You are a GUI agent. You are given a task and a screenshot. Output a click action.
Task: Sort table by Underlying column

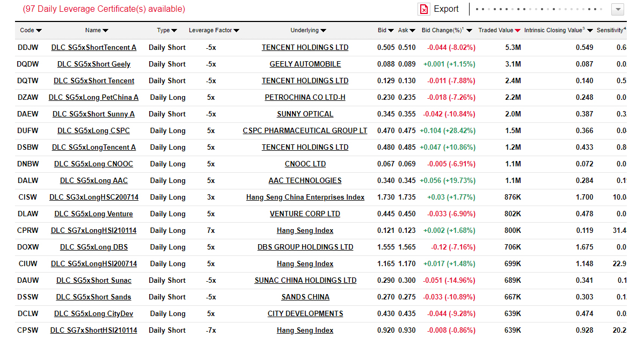309,31
